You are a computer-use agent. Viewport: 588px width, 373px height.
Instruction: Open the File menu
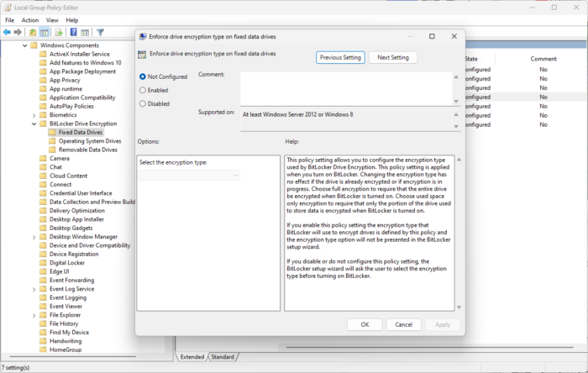10,20
